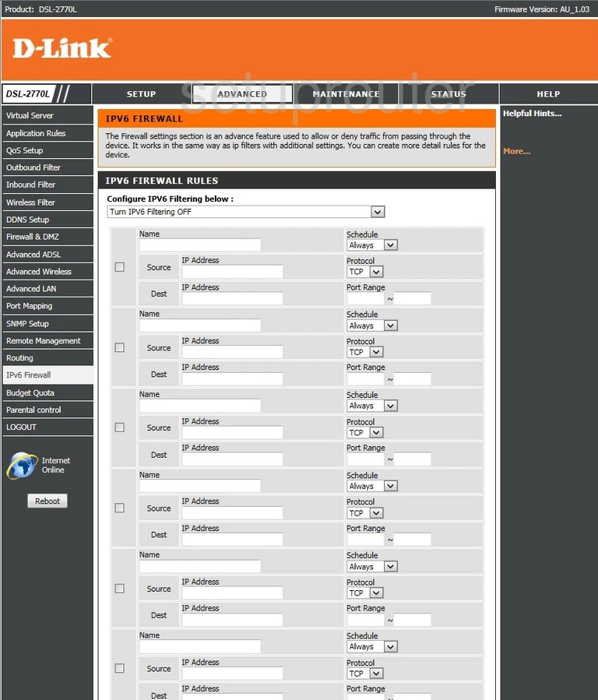Click the Reboot button
The height and width of the screenshot is (700, 598).
[x=47, y=501]
